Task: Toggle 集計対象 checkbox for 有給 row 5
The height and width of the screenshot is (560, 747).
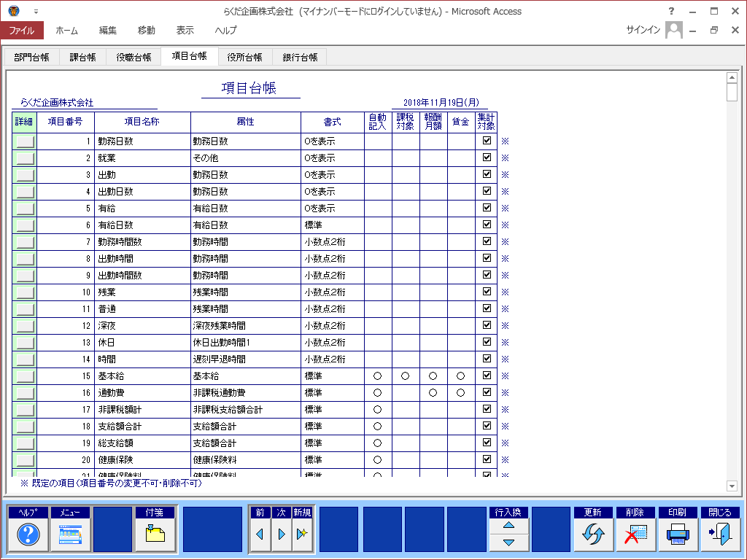Action: click(x=487, y=208)
